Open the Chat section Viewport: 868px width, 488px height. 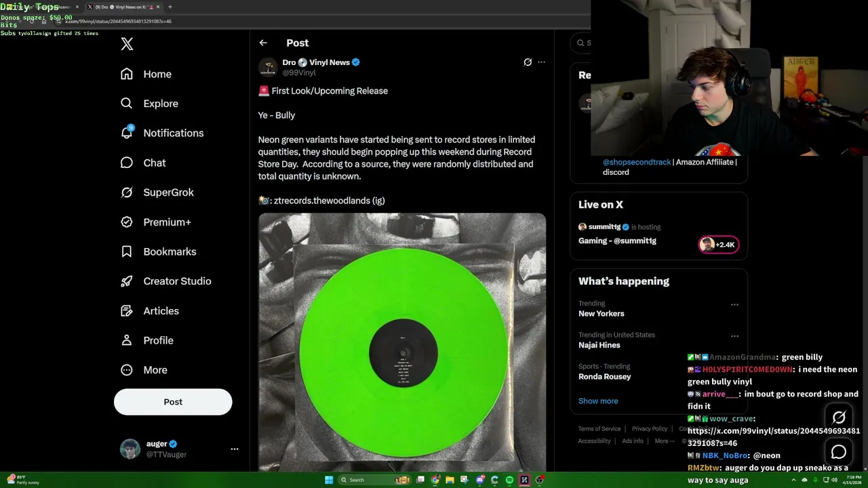(143, 163)
